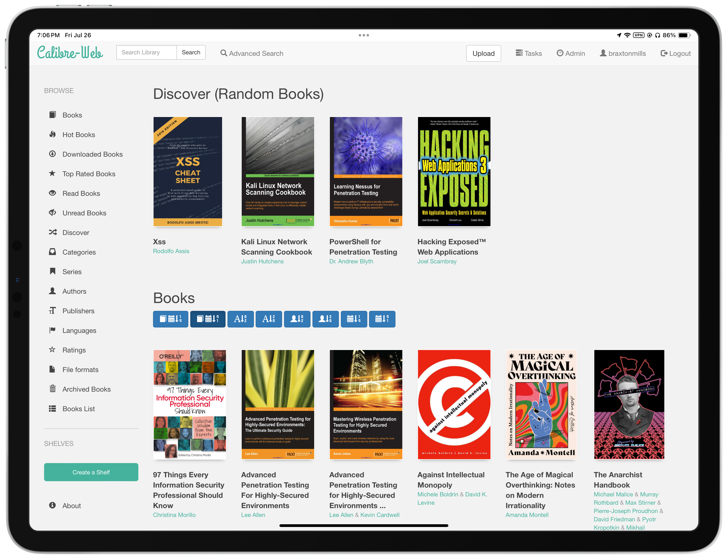Viewport: 728px width, 560px height.
Task: Open the Age of Magical Overthinking cover
Action: [541, 404]
